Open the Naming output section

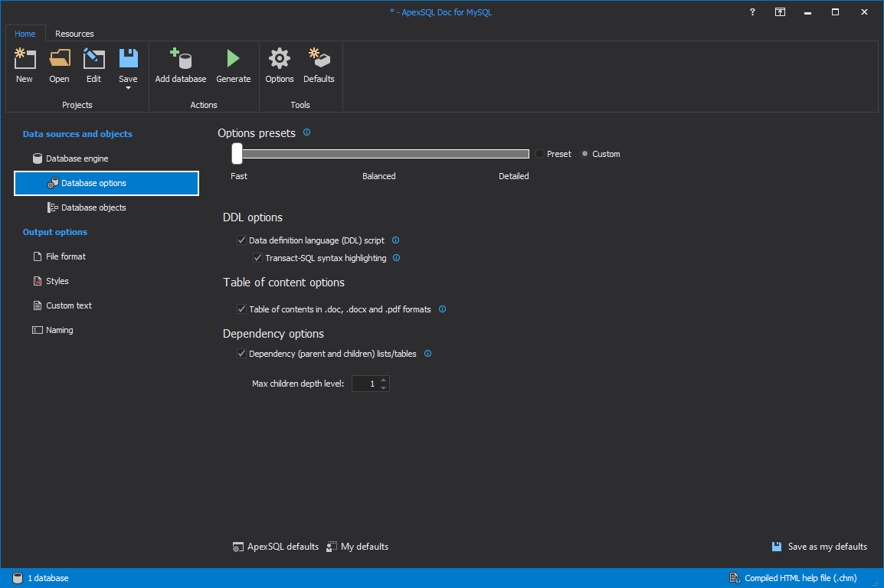click(106, 330)
